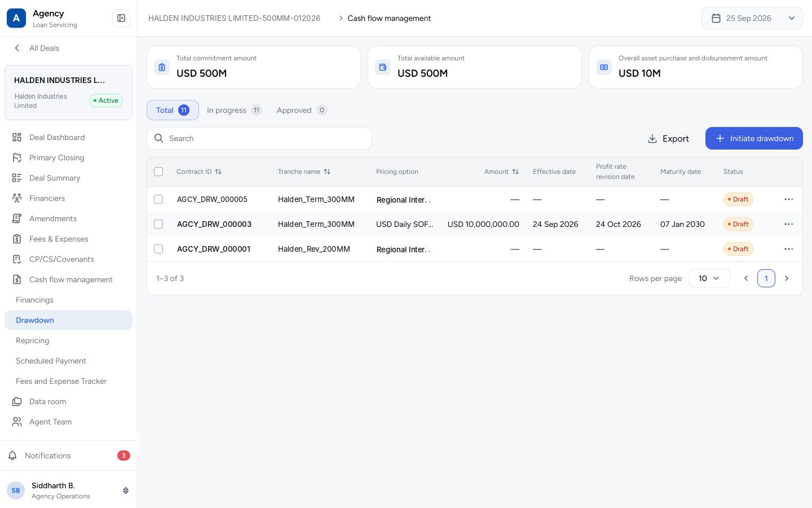Click the Initiate drawdown button
The image size is (812, 508).
(754, 138)
